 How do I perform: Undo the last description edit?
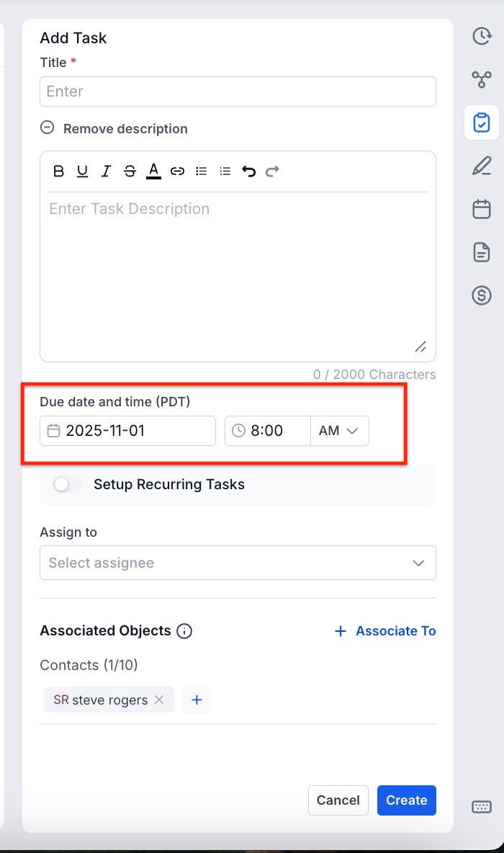pos(249,171)
